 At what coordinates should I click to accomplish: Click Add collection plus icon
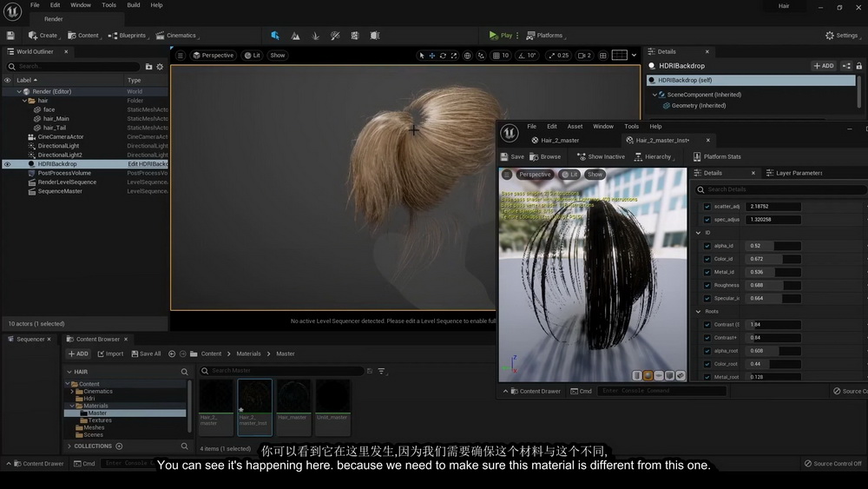pyautogui.click(x=119, y=446)
